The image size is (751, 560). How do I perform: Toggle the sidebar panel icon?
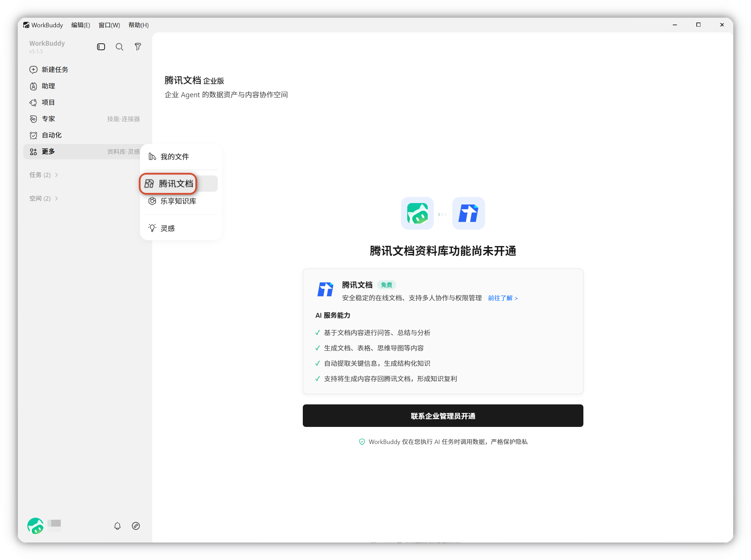coord(101,47)
